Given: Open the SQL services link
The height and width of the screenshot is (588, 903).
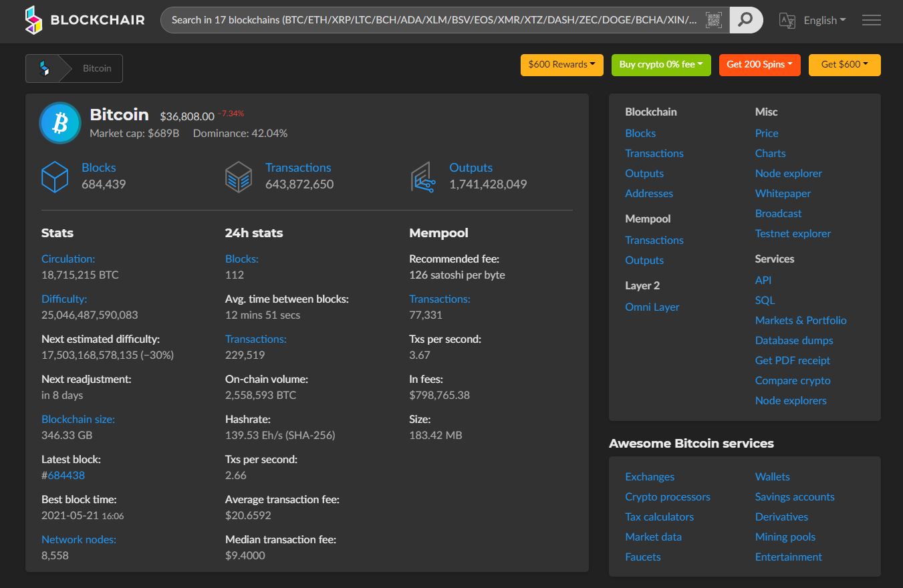Looking at the screenshot, I should pos(765,300).
